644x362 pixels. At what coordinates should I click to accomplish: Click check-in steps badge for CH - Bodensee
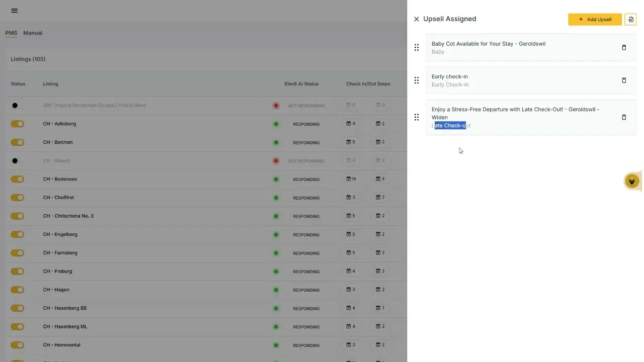tap(351, 179)
